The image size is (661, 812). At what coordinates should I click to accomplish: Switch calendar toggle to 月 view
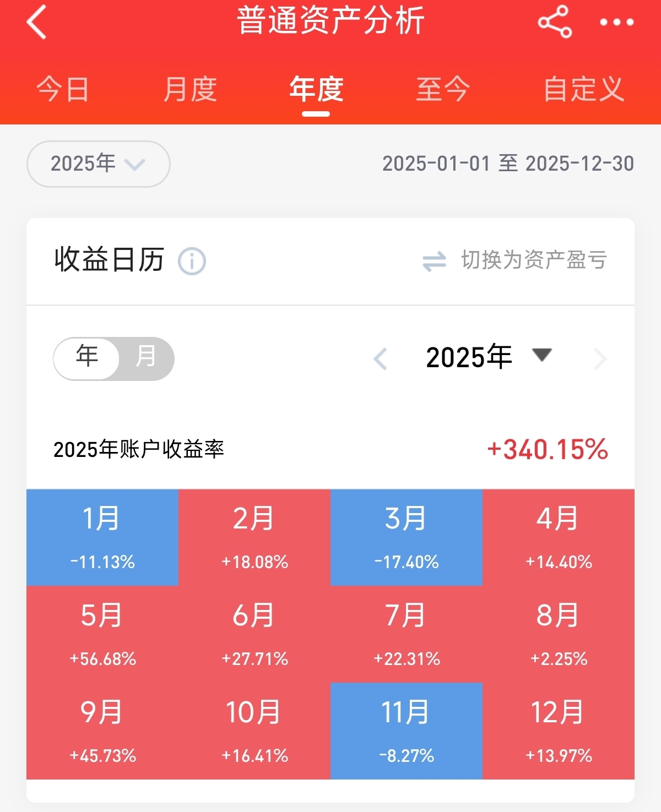click(x=146, y=358)
